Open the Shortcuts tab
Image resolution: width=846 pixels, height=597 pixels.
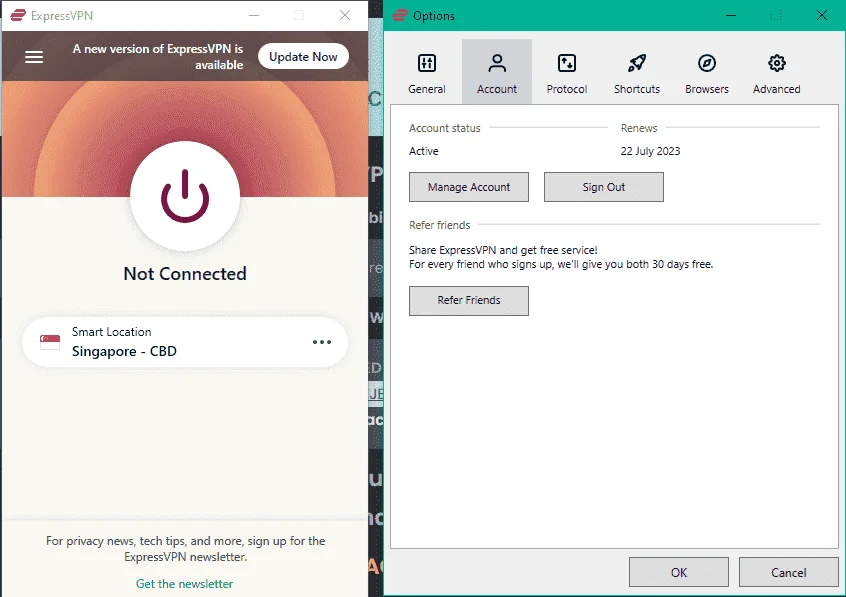(637, 73)
